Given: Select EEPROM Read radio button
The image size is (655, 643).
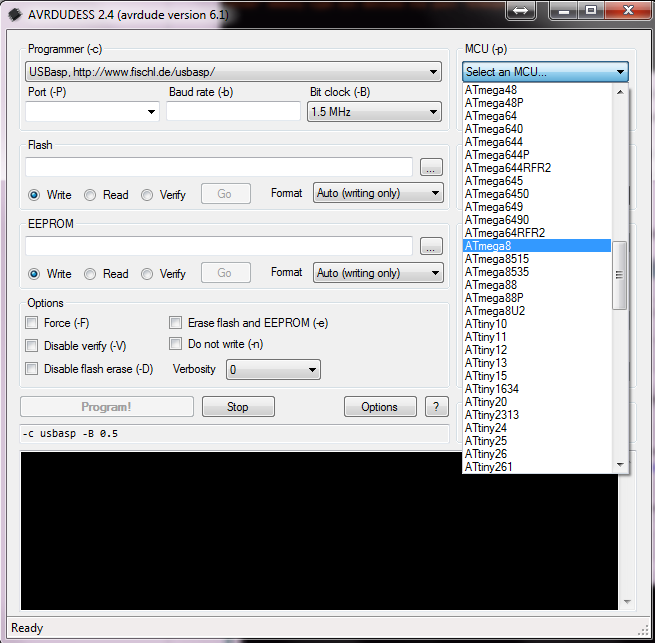Looking at the screenshot, I should pyautogui.click(x=90, y=274).
